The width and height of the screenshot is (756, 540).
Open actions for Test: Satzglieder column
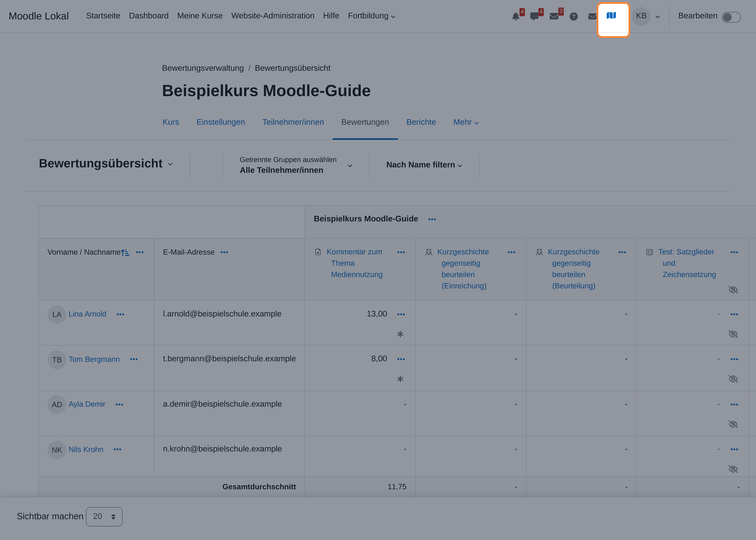(734, 252)
